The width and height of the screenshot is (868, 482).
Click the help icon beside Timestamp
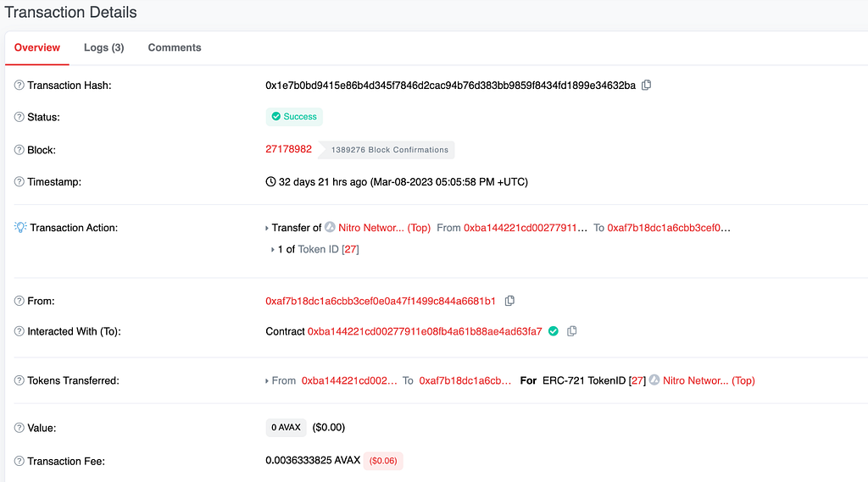[19, 181]
